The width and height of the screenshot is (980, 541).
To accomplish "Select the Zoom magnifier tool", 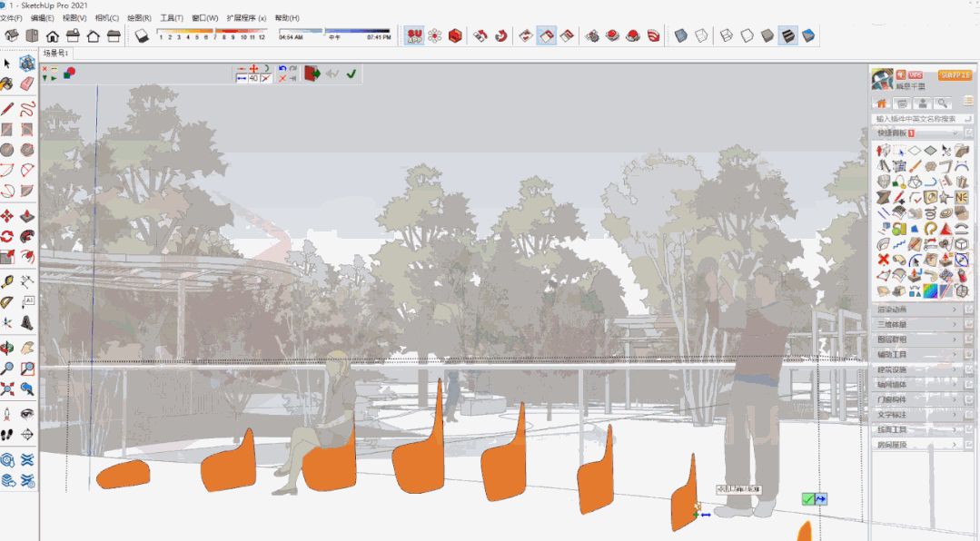I will [7, 369].
